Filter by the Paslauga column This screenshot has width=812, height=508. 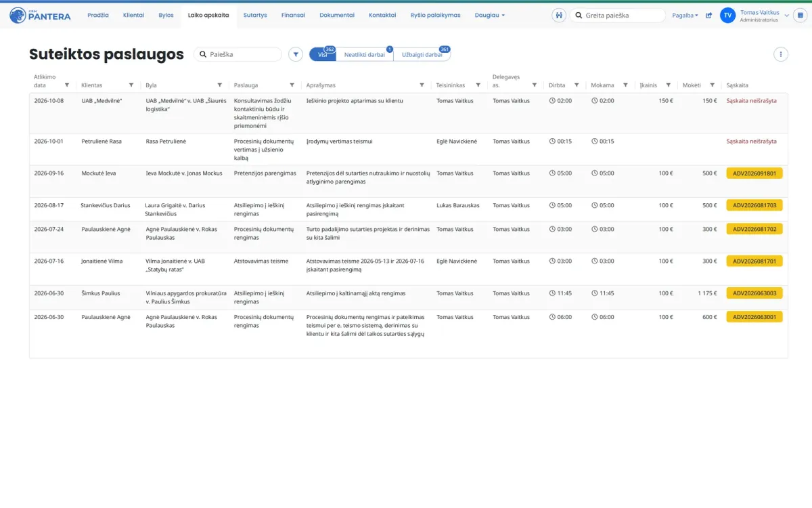292,85
